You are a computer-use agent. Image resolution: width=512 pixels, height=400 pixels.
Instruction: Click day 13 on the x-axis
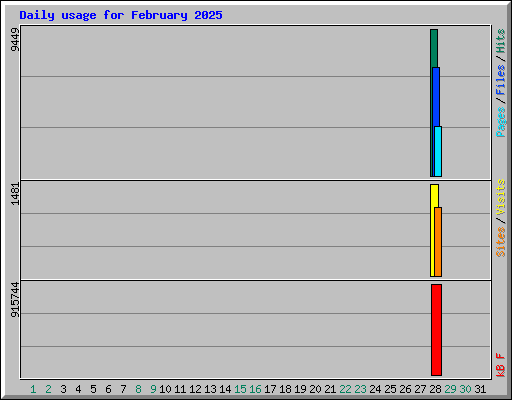point(210,389)
